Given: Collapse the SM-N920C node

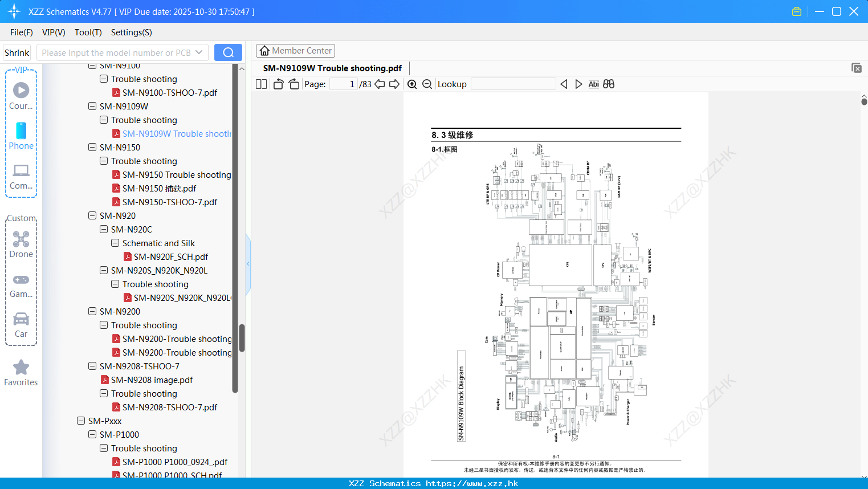Looking at the screenshot, I should coord(104,229).
